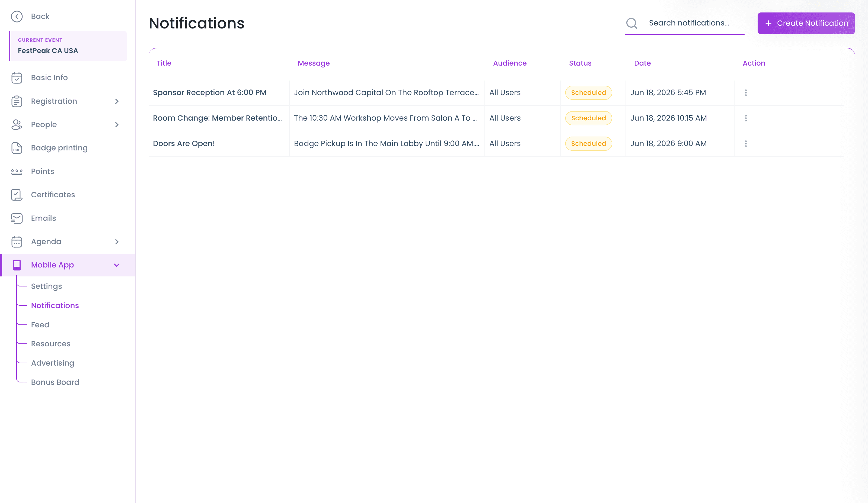Image resolution: width=868 pixels, height=503 pixels.
Task: Click All Users in Doors Are Open row
Action: click(x=505, y=143)
